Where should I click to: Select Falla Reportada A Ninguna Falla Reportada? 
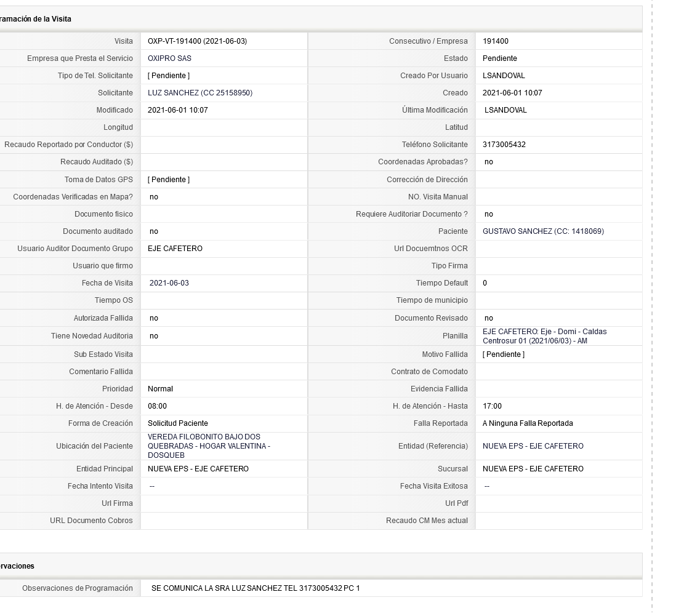[528, 423]
